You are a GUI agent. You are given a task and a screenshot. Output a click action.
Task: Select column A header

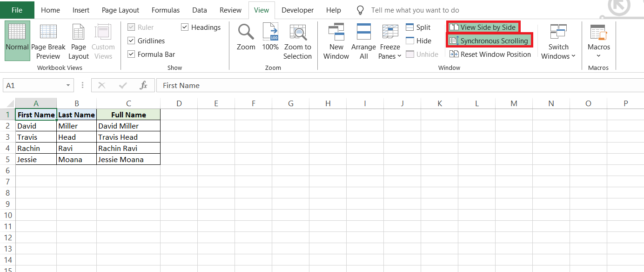pos(36,103)
